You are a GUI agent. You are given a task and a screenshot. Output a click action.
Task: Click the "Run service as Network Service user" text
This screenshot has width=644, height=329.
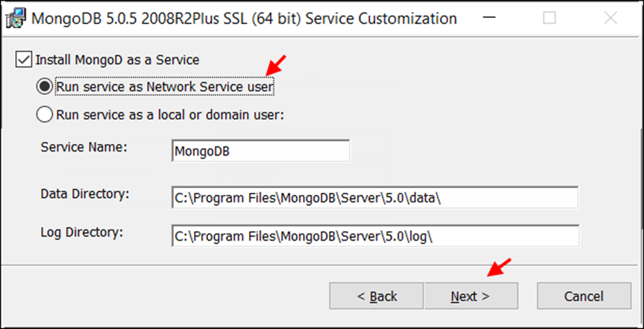(165, 87)
